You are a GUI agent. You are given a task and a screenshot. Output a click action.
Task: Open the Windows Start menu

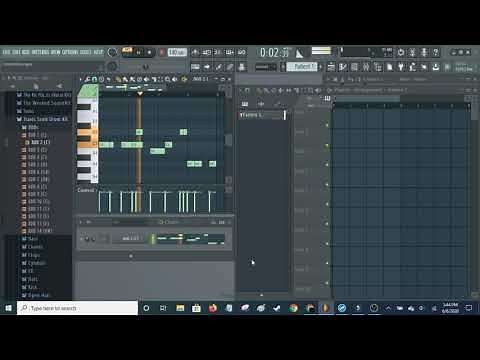(x=8, y=308)
